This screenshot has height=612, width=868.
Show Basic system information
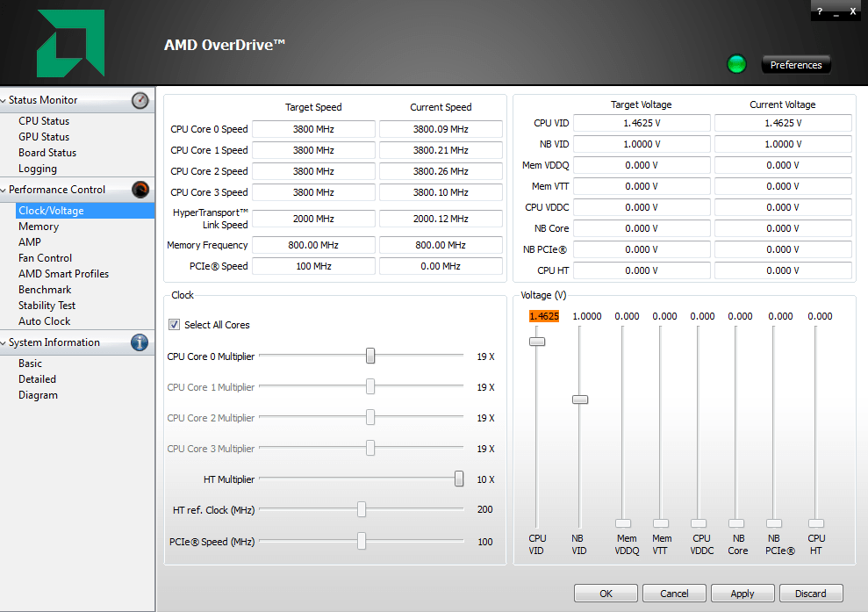point(30,364)
